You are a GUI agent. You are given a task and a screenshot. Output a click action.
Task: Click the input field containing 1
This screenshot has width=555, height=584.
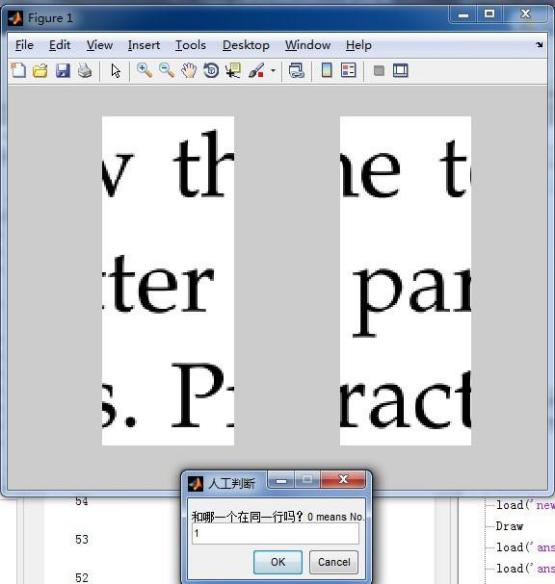point(276,533)
